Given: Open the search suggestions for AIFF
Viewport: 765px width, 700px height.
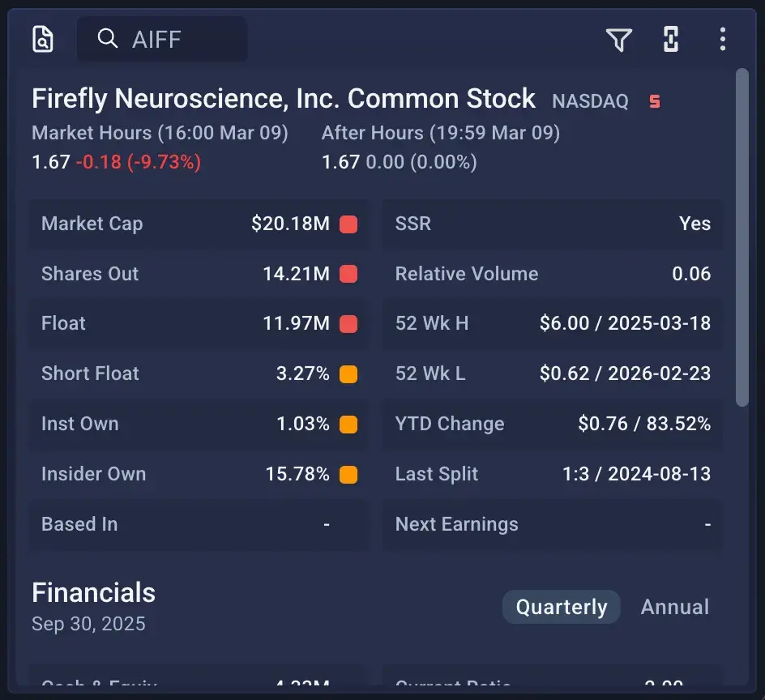Looking at the screenshot, I should [x=162, y=39].
